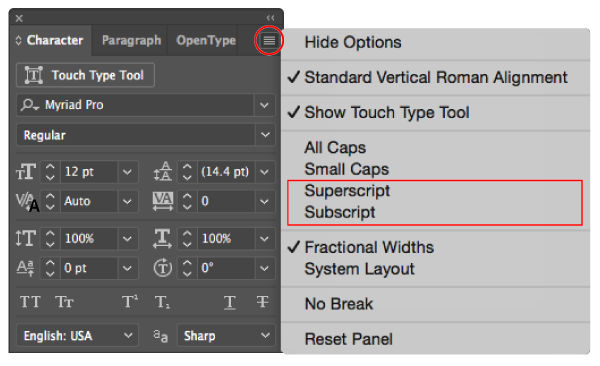The width and height of the screenshot is (600, 366).
Task: Toggle the Strikethrough T icon
Action: tap(262, 302)
